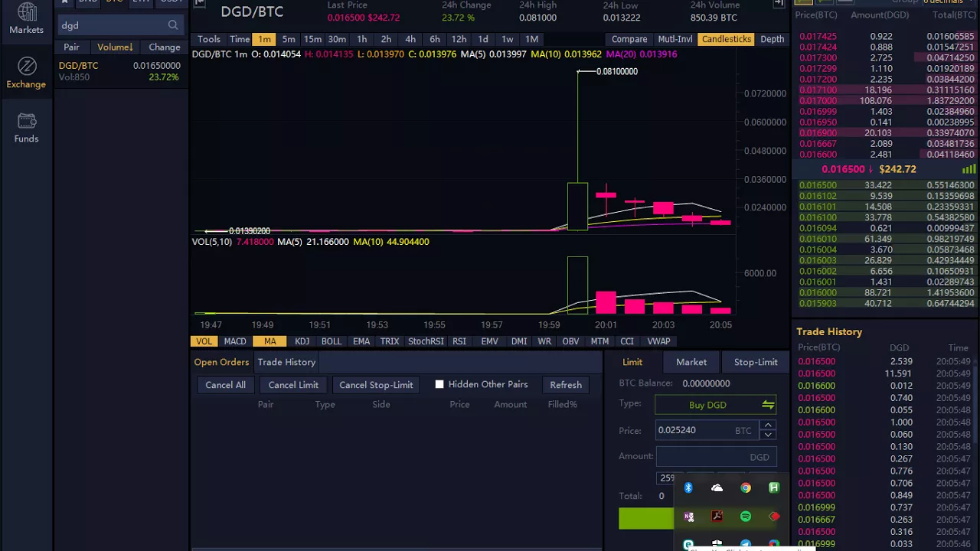980x551 pixels.
Task: Sort market list by Volume
Action: (115, 47)
